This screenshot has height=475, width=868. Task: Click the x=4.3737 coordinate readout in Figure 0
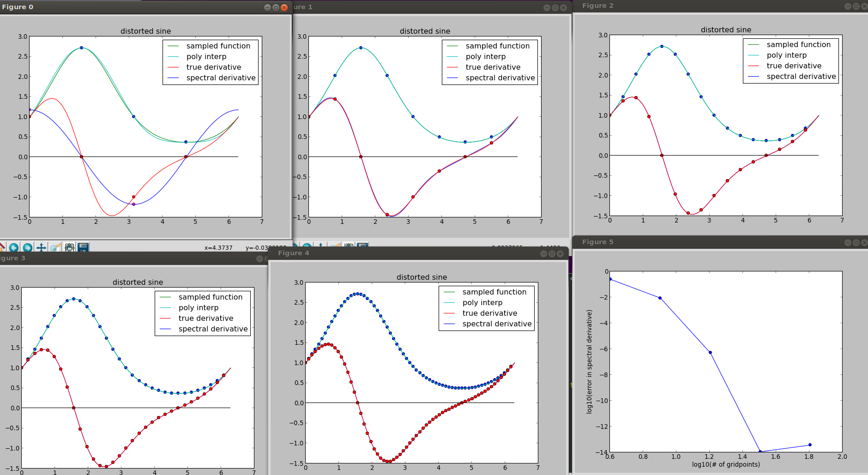[218, 248]
